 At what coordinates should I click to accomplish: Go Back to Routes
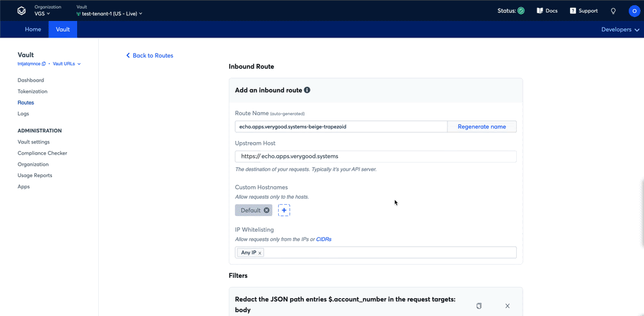(x=150, y=55)
